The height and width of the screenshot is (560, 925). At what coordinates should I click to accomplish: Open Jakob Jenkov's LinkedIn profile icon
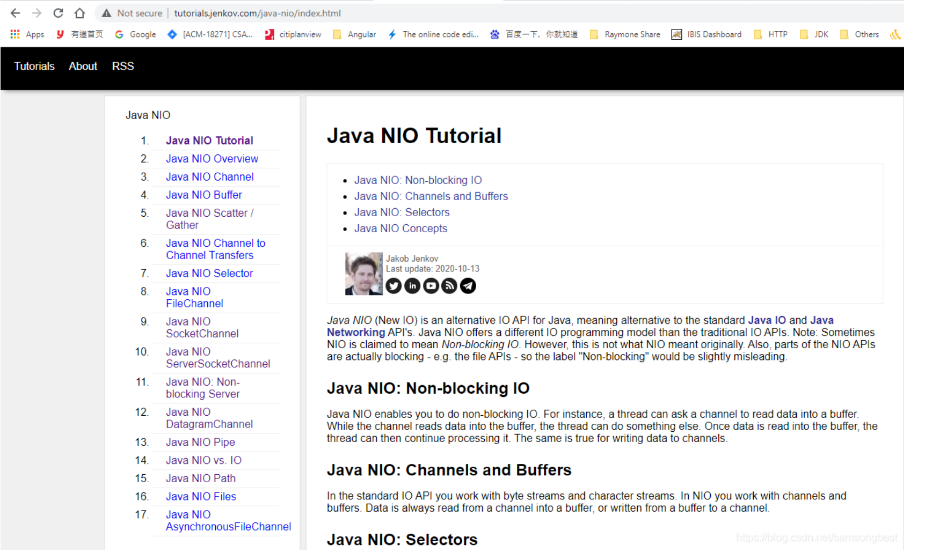(412, 286)
